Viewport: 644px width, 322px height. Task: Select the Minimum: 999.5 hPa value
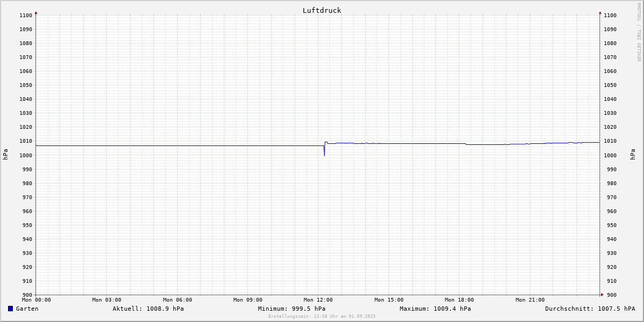(x=291, y=309)
